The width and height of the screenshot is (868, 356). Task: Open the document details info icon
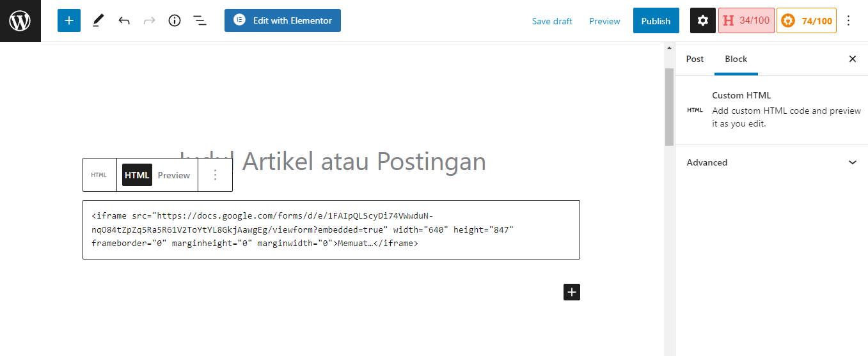click(175, 20)
